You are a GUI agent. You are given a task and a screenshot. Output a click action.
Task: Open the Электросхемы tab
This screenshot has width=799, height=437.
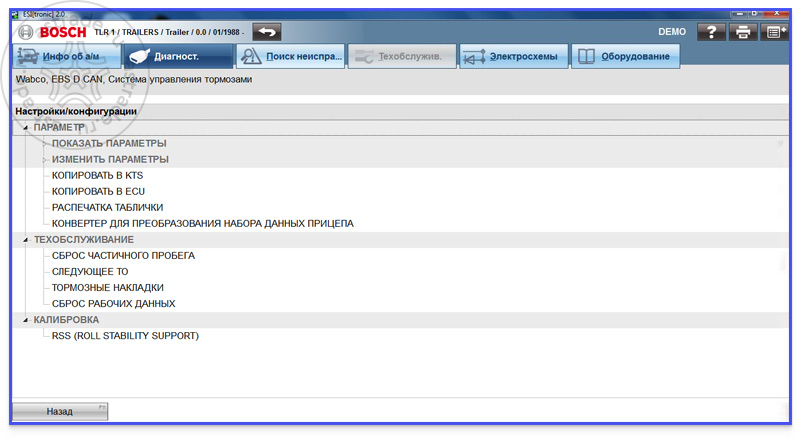click(514, 56)
